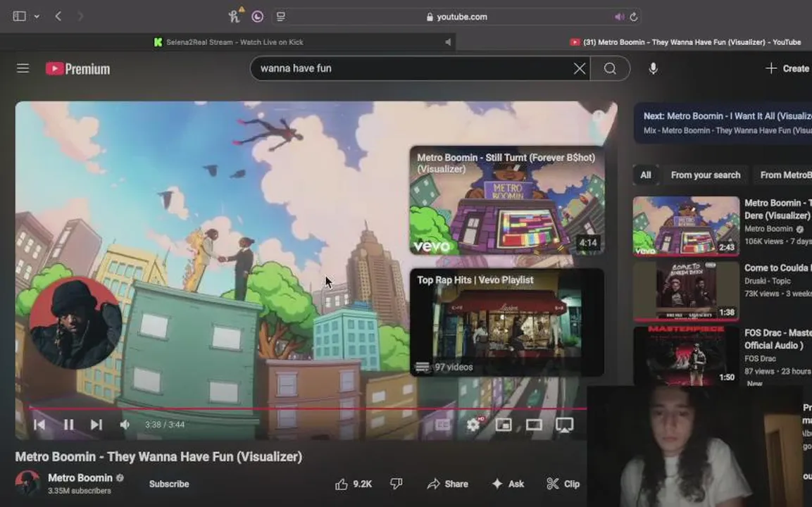Open FOS Drac Masterpiece sidebar thumbnail
This screenshot has width=812, height=507.
tap(686, 356)
